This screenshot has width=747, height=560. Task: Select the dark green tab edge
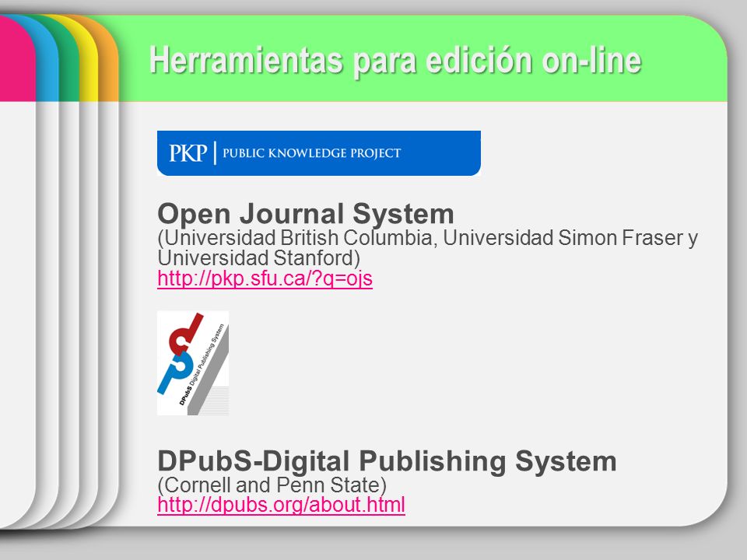[x=69, y=62]
